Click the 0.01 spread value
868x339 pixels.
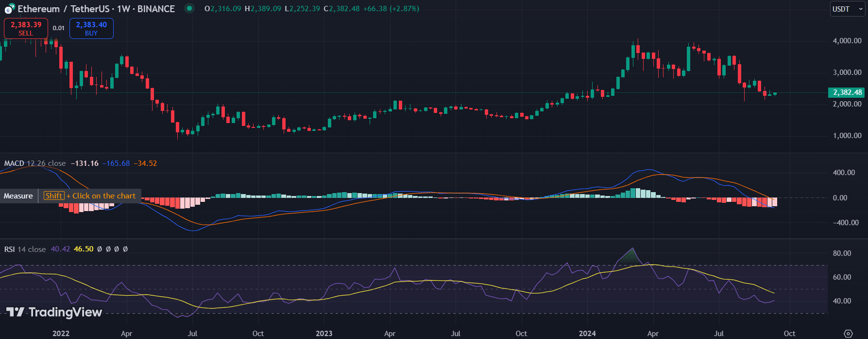click(59, 28)
